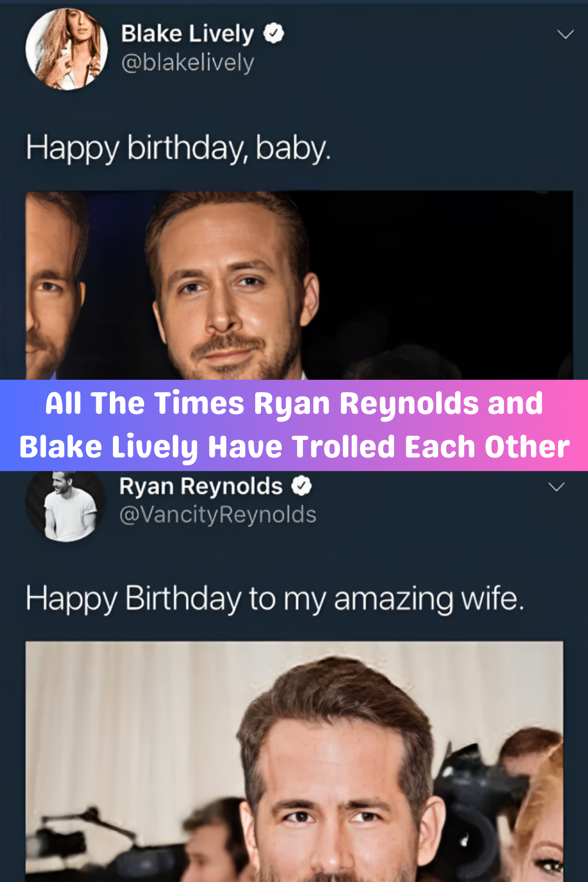
Task: Open Blake Lively's profile picture
Action: [66, 49]
